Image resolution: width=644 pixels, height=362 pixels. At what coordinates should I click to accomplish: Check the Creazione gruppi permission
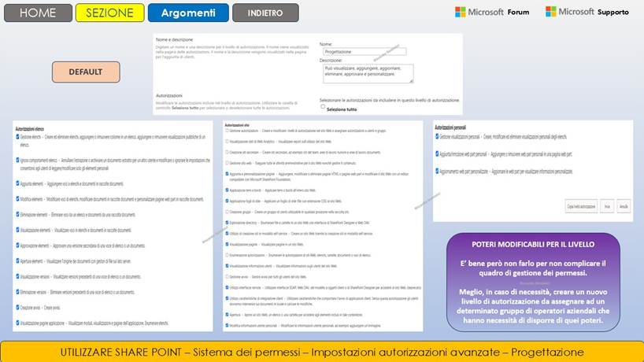227,212
